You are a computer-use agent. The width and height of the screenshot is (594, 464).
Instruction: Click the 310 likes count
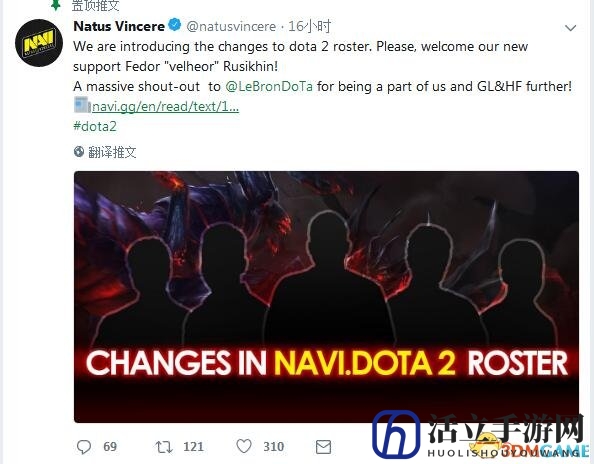point(274,447)
